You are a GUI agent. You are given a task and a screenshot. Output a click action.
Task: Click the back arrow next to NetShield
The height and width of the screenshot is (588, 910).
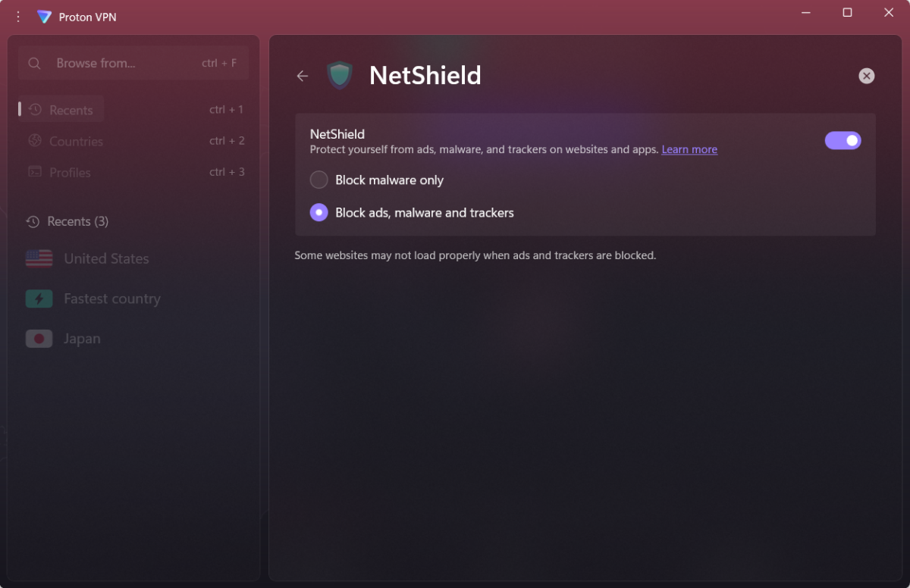(303, 76)
